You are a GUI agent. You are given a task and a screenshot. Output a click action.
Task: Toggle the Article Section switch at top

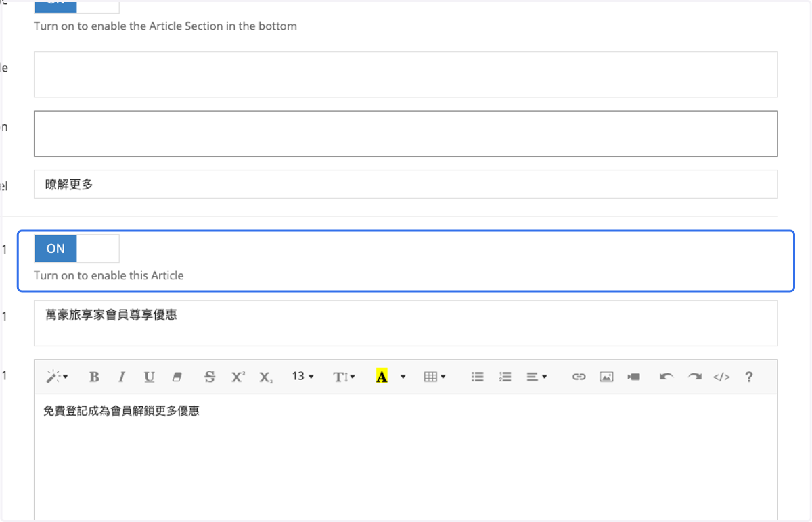(x=76, y=6)
